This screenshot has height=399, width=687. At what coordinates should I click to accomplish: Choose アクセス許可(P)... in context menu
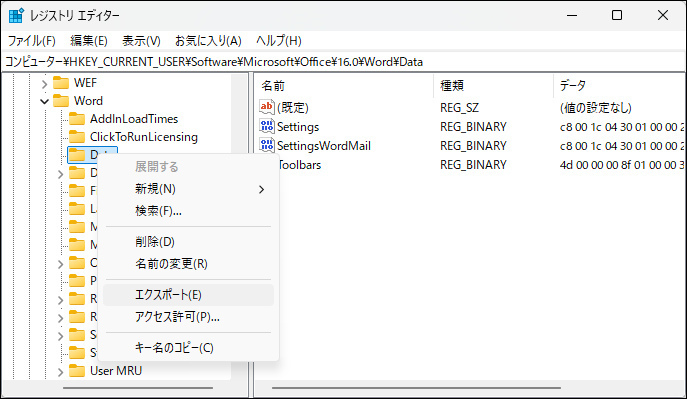[188, 317]
